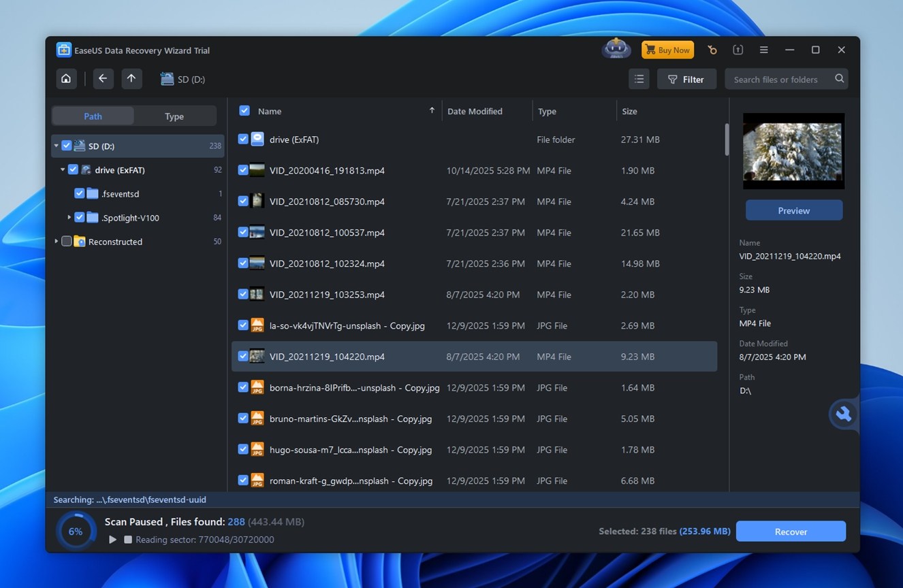Open the Filter options
The height and width of the screenshot is (588, 903).
[x=686, y=79]
